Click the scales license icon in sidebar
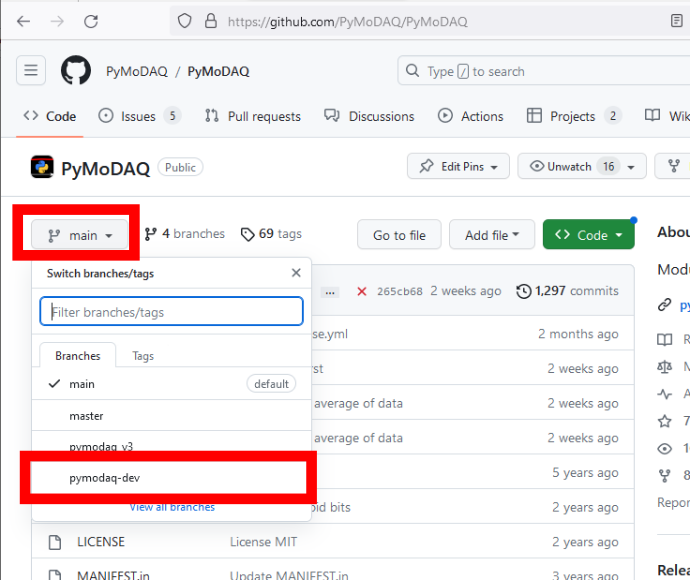690x580 pixels. pos(664,367)
